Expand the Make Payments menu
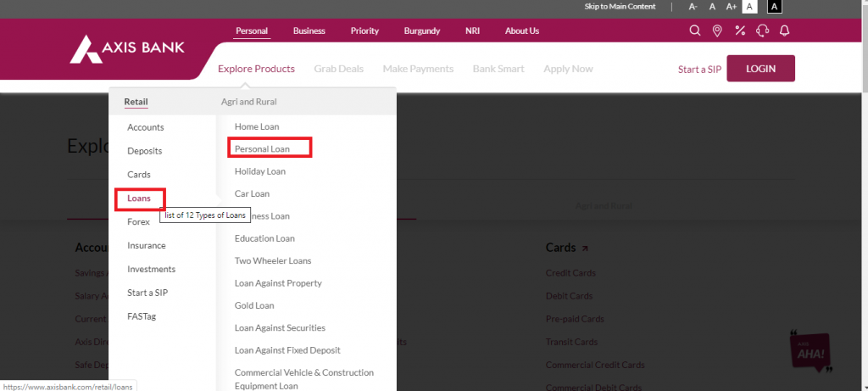This screenshot has height=391, width=868. click(x=418, y=69)
